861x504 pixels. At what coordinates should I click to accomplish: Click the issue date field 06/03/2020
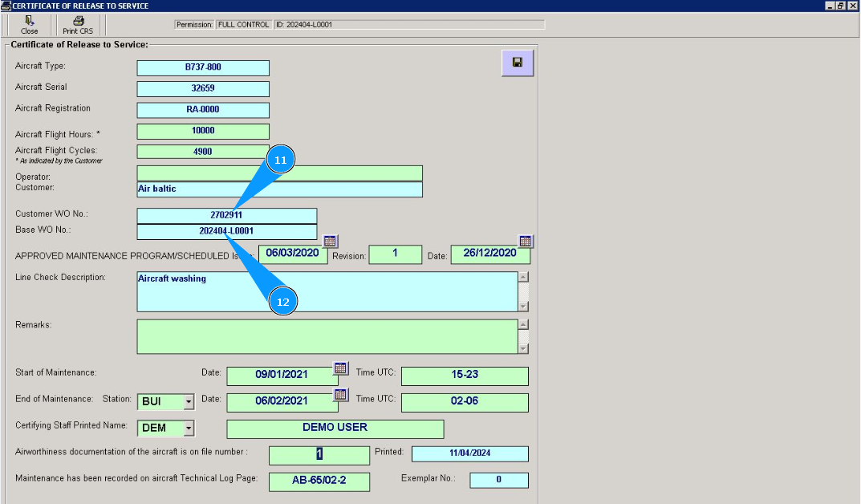293,254
